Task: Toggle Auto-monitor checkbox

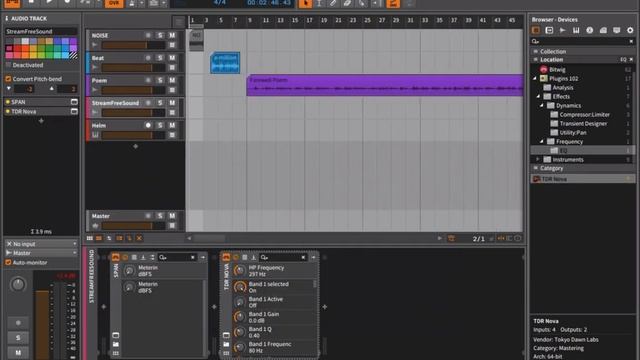Action: (8, 262)
